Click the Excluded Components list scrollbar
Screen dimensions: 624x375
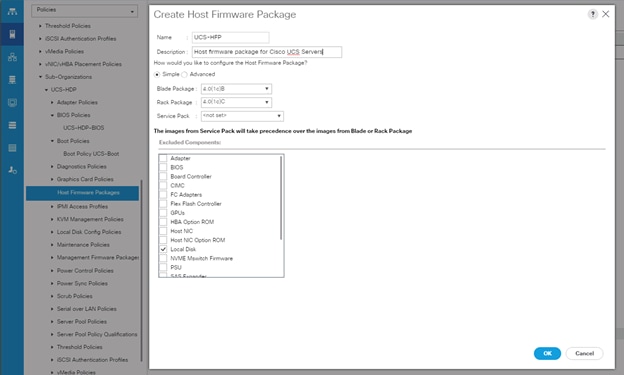click(x=281, y=198)
